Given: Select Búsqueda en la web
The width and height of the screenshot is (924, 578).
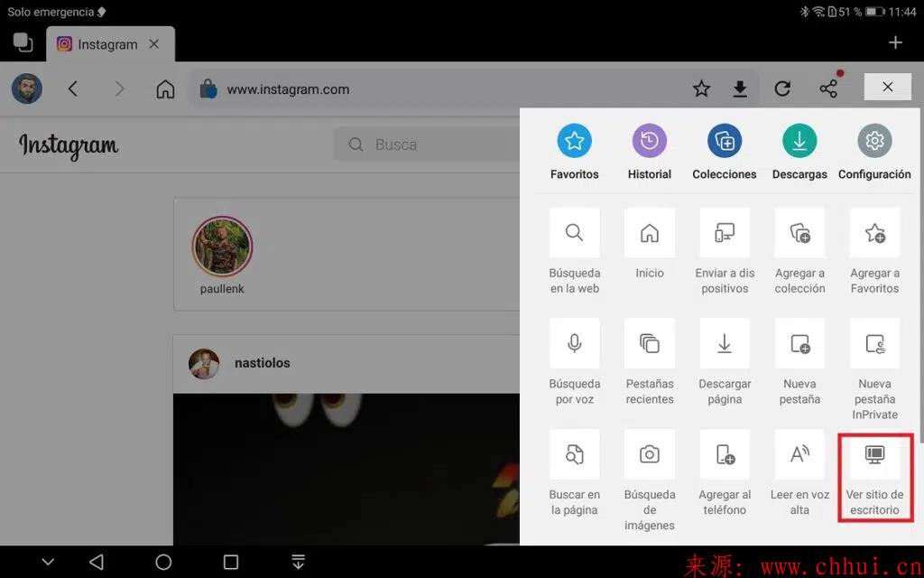Looking at the screenshot, I should tap(575, 251).
